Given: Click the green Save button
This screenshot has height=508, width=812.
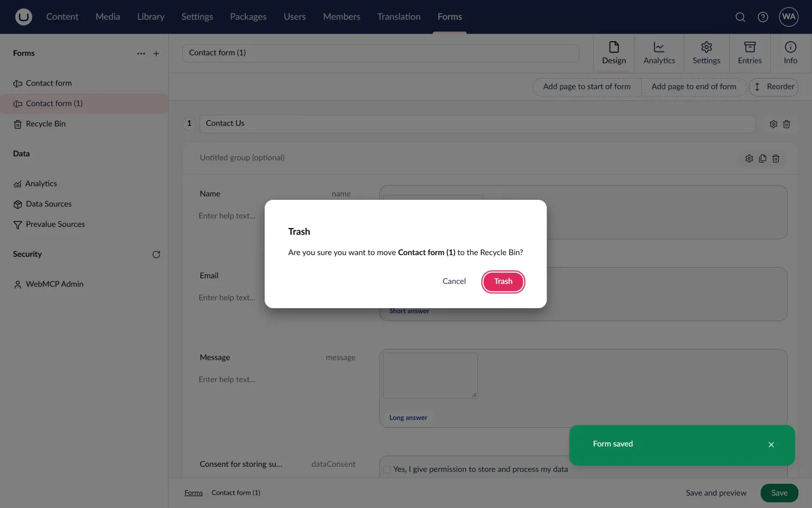Looking at the screenshot, I should 779,493.
